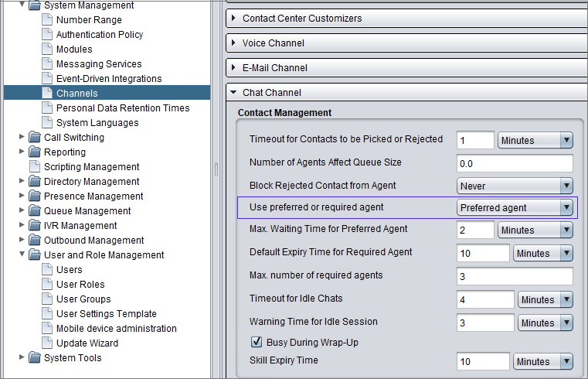
Task: Open the Timeout for Idle Chats unit dropdown
Action: (546, 300)
